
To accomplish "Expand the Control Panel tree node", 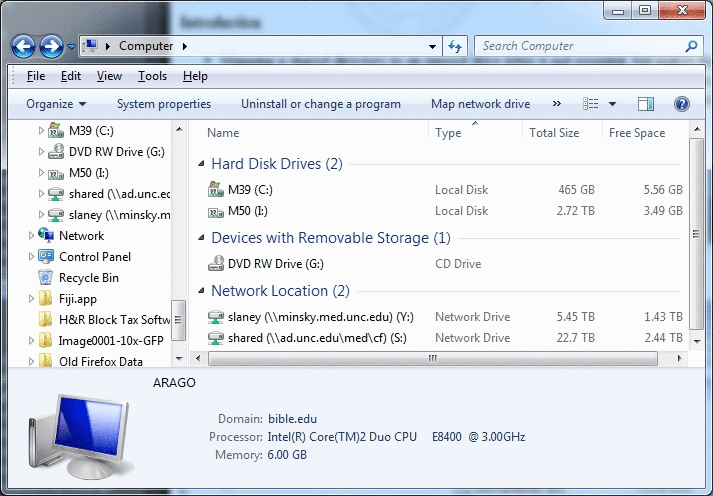I will click(32, 257).
